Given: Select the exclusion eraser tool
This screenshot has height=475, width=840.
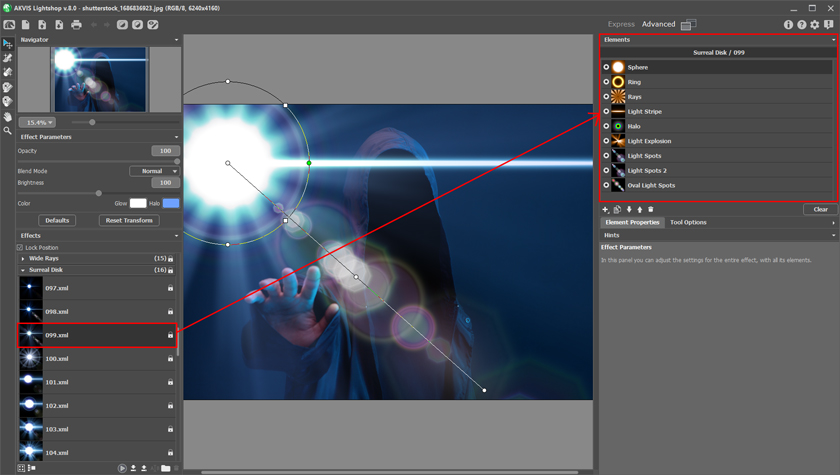Looking at the screenshot, I should pyautogui.click(x=8, y=101).
